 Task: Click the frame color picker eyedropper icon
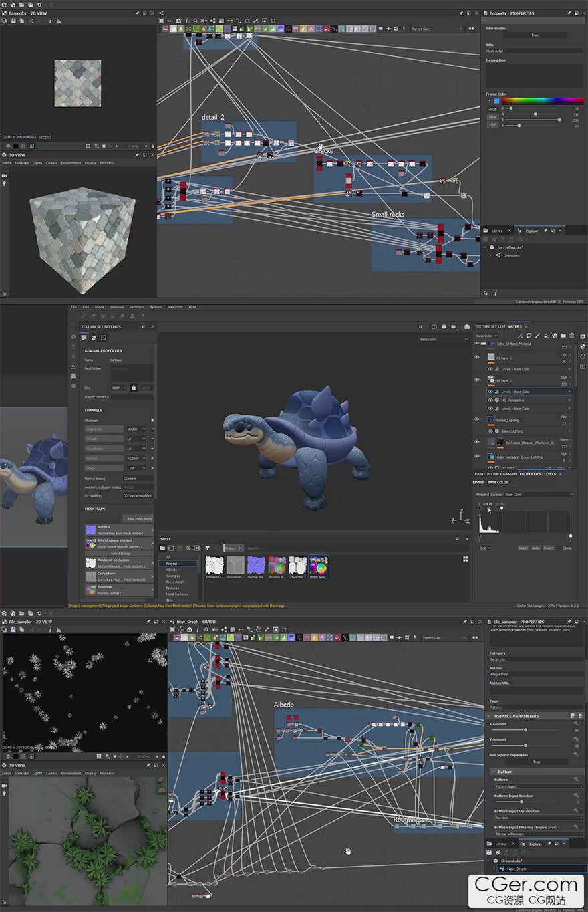(x=488, y=101)
